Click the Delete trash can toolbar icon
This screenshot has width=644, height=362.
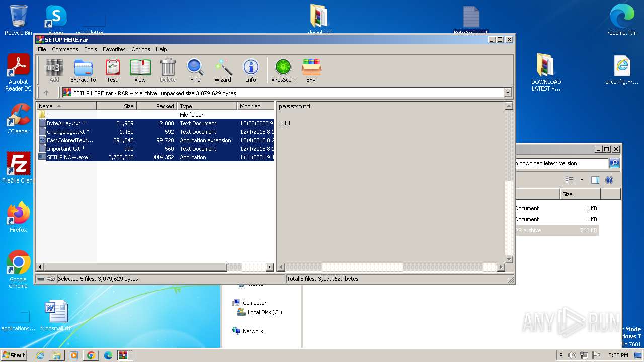tap(168, 70)
